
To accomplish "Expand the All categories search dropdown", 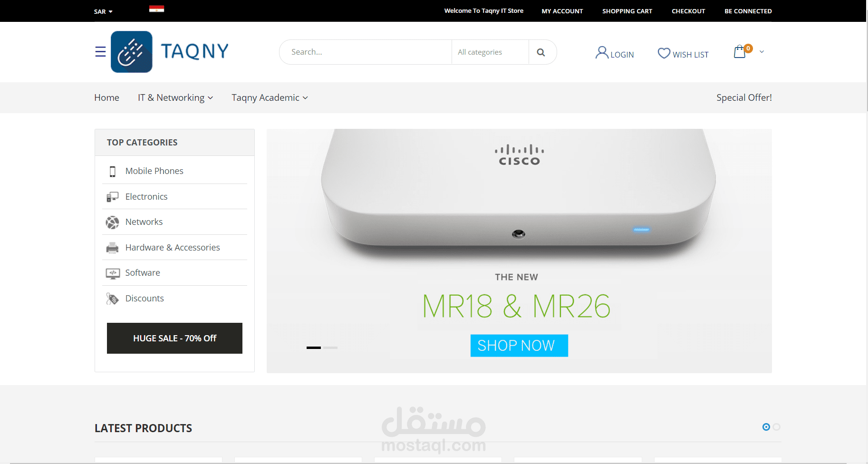I will tap(490, 52).
